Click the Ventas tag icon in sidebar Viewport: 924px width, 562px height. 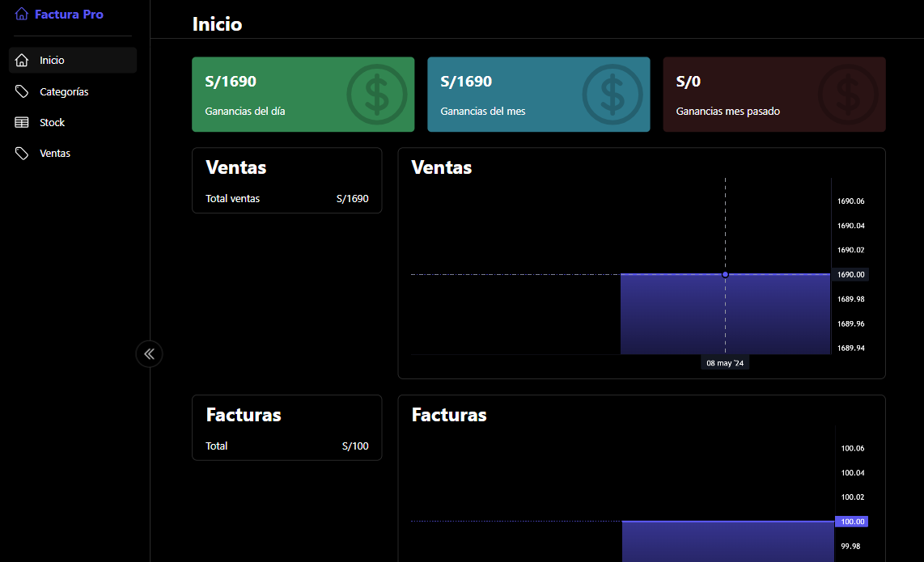pos(22,154)
